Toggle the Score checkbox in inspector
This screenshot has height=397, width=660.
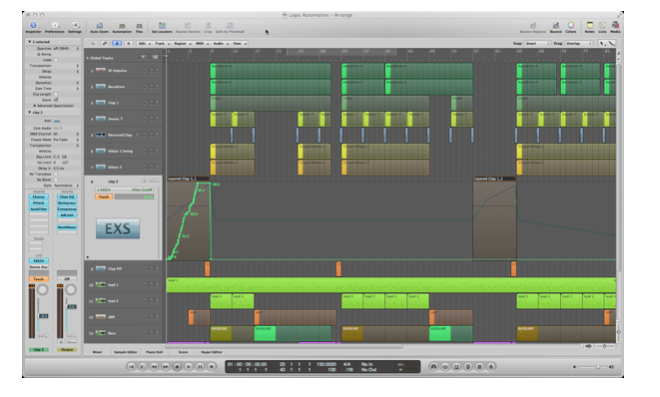56,100
